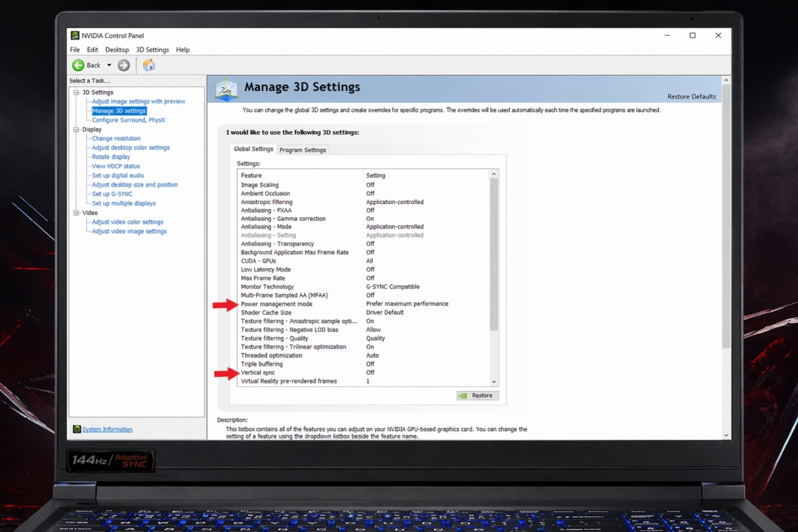Image resolution: width=798 pixels, height=532 pixels.
Task: Select Antialiasing - Mode row
Action: [x=364, y=227]
